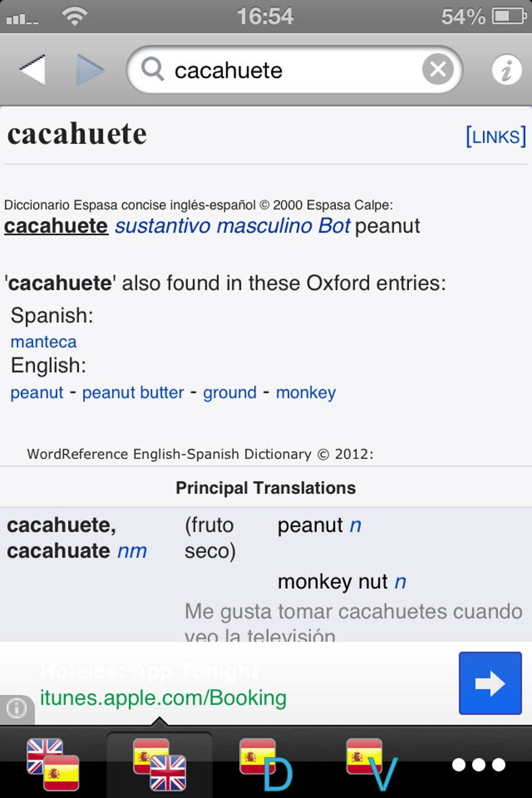Tap the blue arrow ad button
This screenshot has width=532, height=798.
490,683
